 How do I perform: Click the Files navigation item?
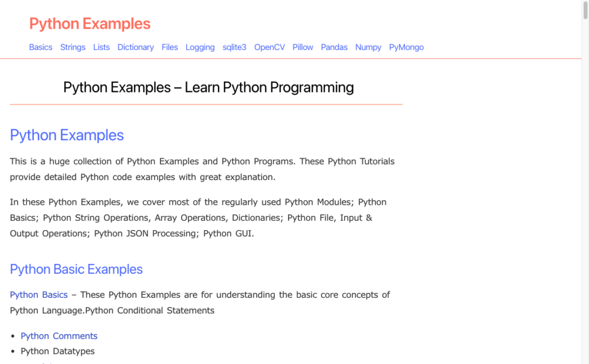pyautogui.click(x=170, y=47)
